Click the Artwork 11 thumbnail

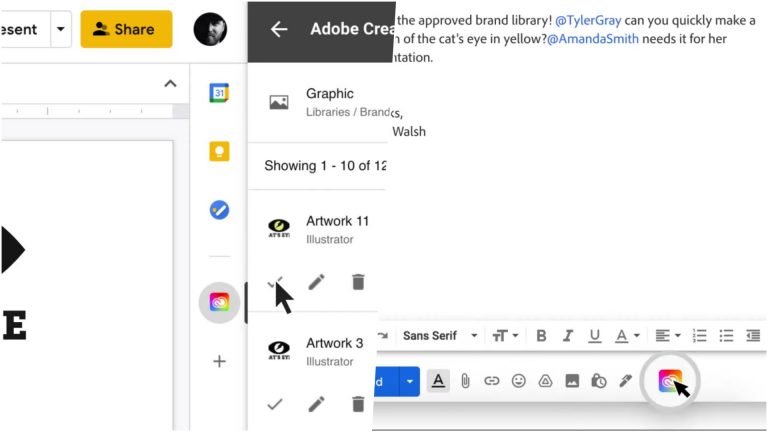(x=279, y=228)
